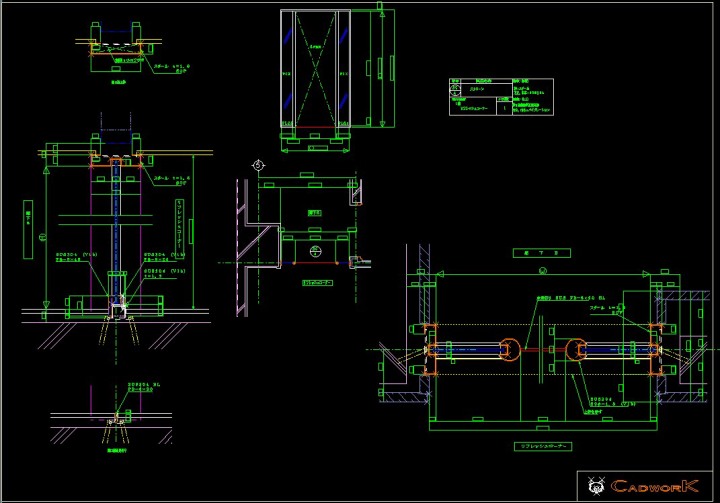Click the left orange revolving door handle circle
The image size is (720, 503).
(509, 349)
